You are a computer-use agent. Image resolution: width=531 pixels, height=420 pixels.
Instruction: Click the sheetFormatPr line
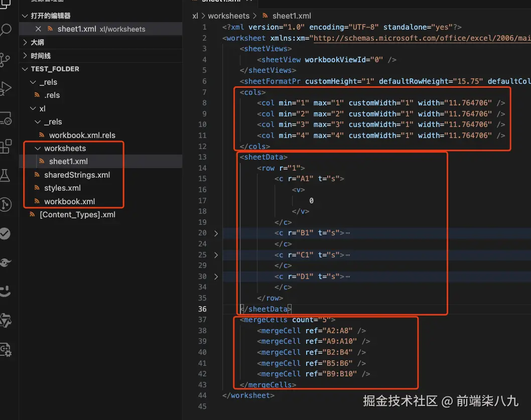coord(385,81)
